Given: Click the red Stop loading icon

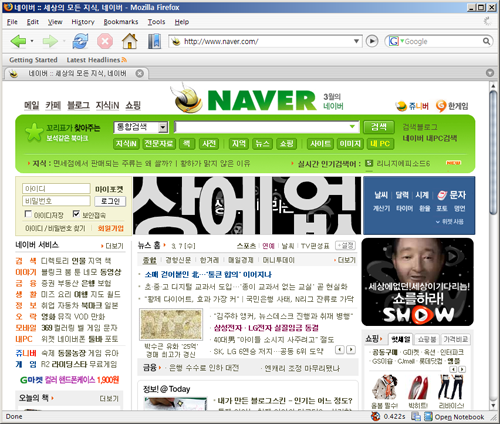Looking at the screenshot, I should 105,41.
